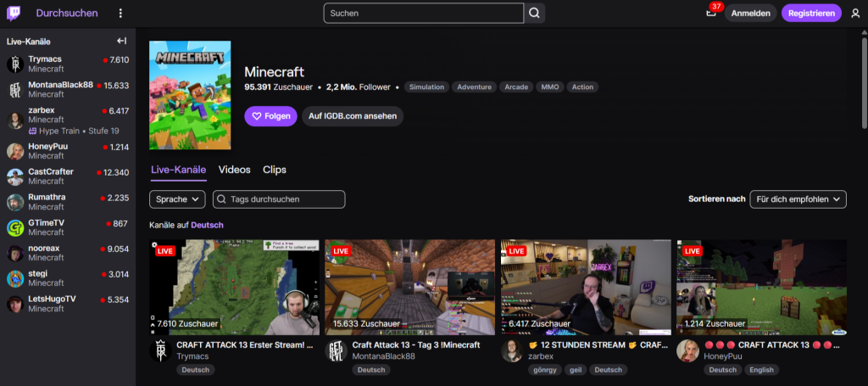Select the Action tag
The height and width of the screenshot is (386, 868).
(582, 87)
